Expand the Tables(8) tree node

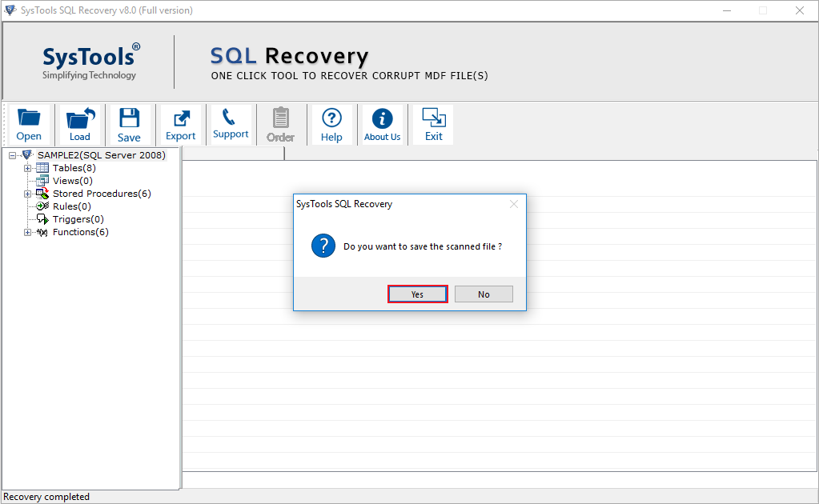(28, 169)
